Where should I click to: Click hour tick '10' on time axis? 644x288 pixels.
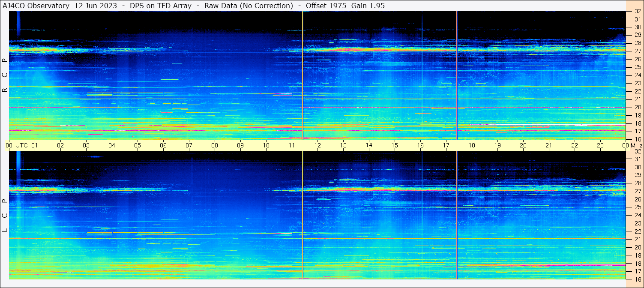tap(266, 145)
